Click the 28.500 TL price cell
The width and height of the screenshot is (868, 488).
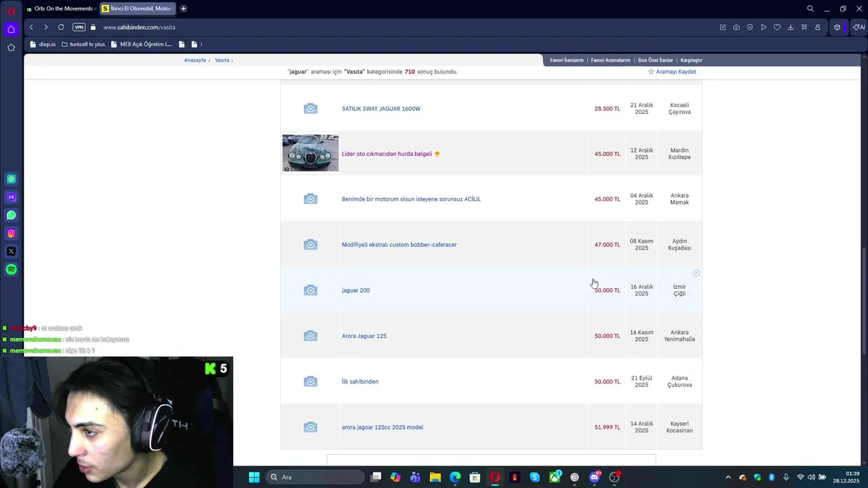(607, 109)
